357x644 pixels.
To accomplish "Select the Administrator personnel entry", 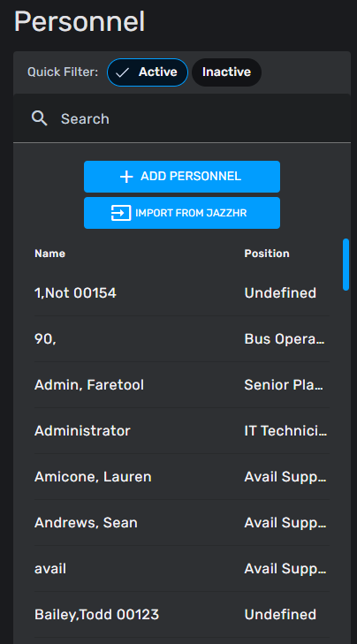I will coord(182,431).
